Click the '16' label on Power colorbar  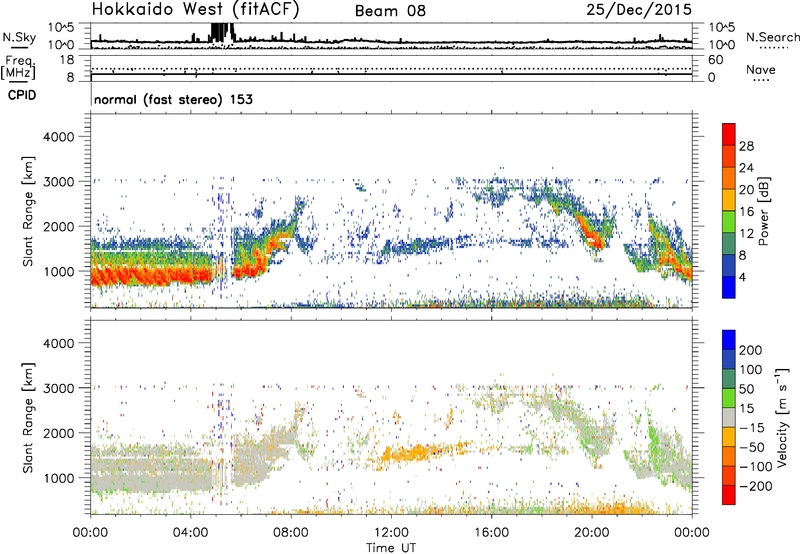746,211
